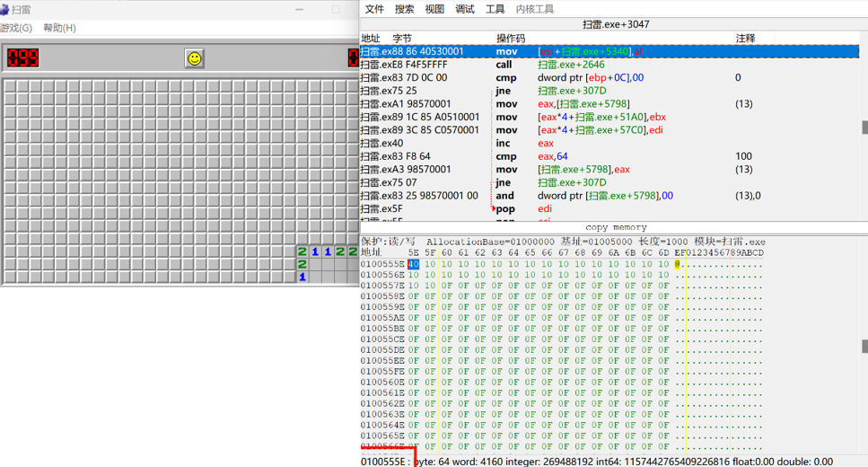Screen dimensions: 868x467
Task: Open the 帮助(H) menu in Minesweeper
Action: [59, 28]
